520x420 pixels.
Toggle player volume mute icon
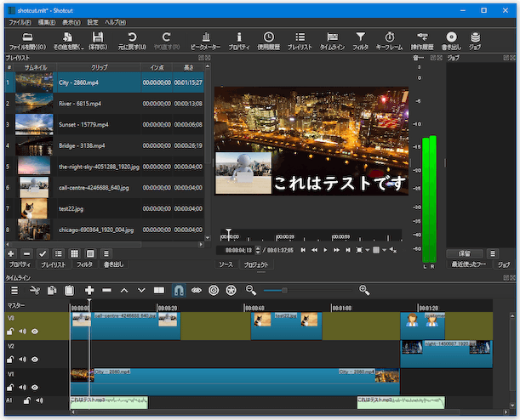coord(392,250)
